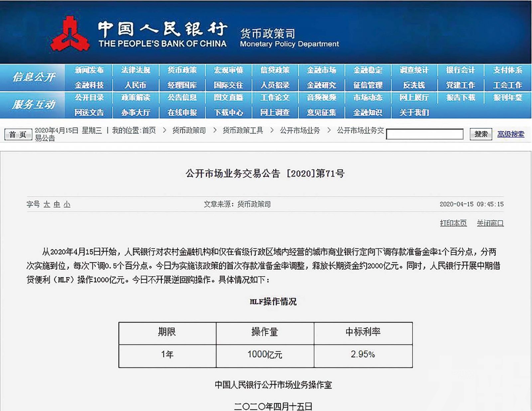Open 银行会计 menu item
The width and height of the screenshot is (532, 411).
[x=461, y=70]
